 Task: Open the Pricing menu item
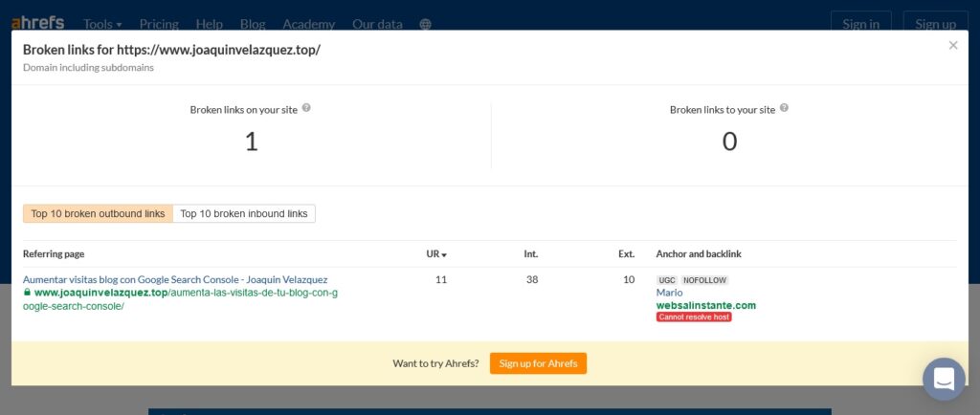point(159,24)
